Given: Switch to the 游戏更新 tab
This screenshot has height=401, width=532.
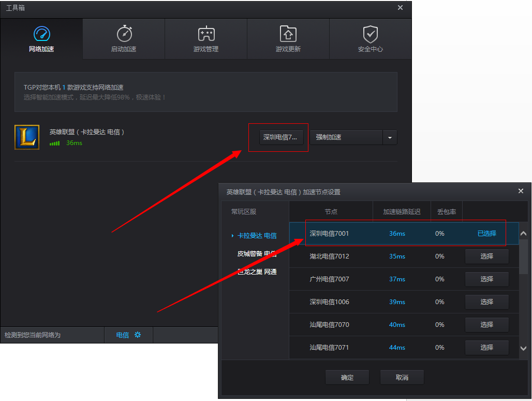Looking at the screenshot, I should pos(288,39).
